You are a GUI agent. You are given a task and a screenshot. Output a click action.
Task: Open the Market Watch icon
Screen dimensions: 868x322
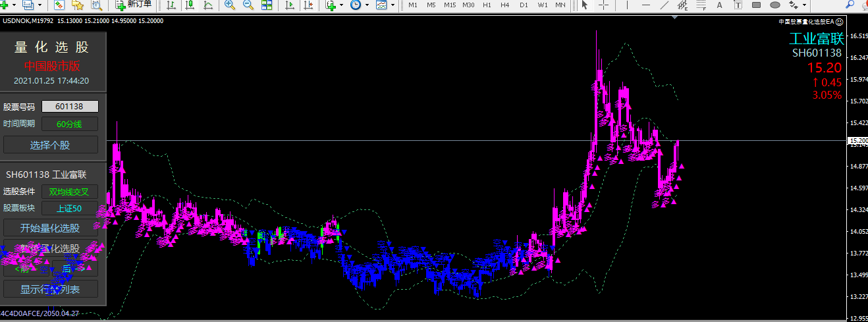tap(59, 5)
